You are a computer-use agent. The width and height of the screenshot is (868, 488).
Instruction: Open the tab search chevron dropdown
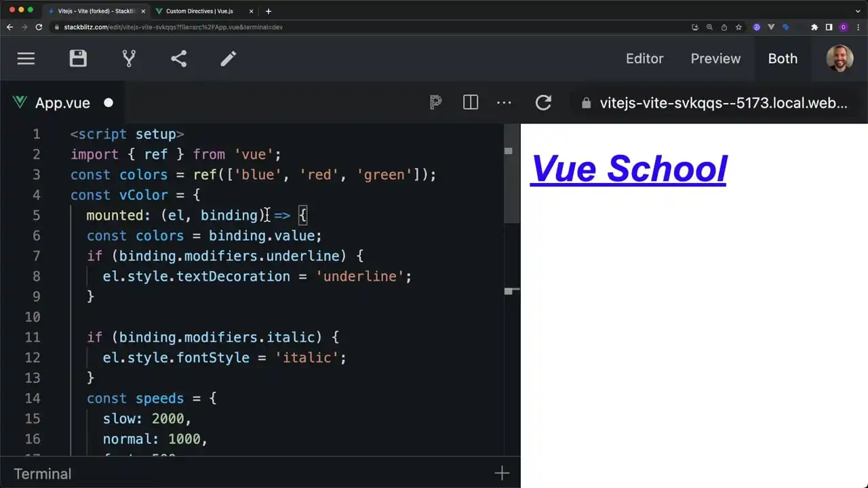point(858,11)
